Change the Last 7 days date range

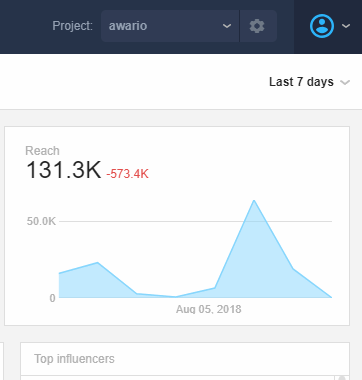(309, 82)
